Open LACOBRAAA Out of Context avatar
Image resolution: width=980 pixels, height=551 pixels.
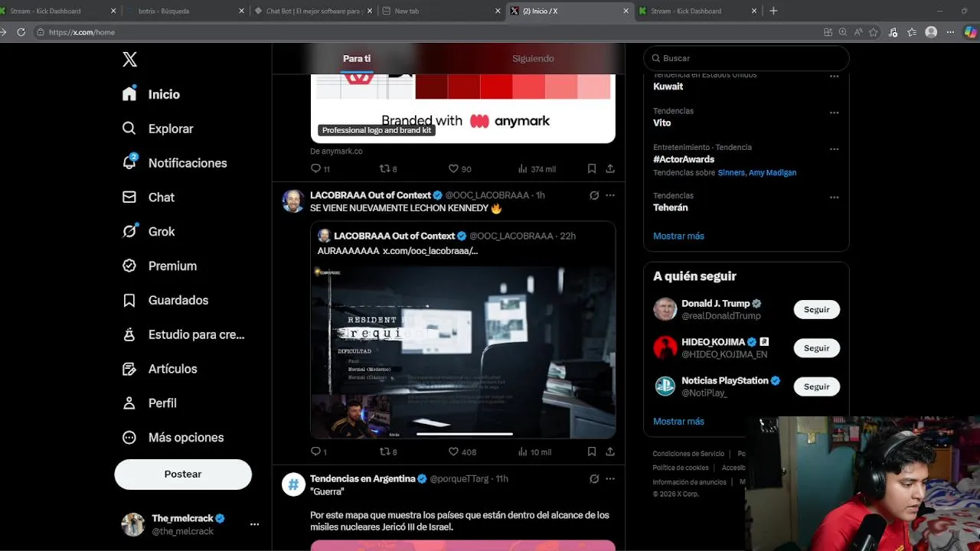(x=293, y=201)
